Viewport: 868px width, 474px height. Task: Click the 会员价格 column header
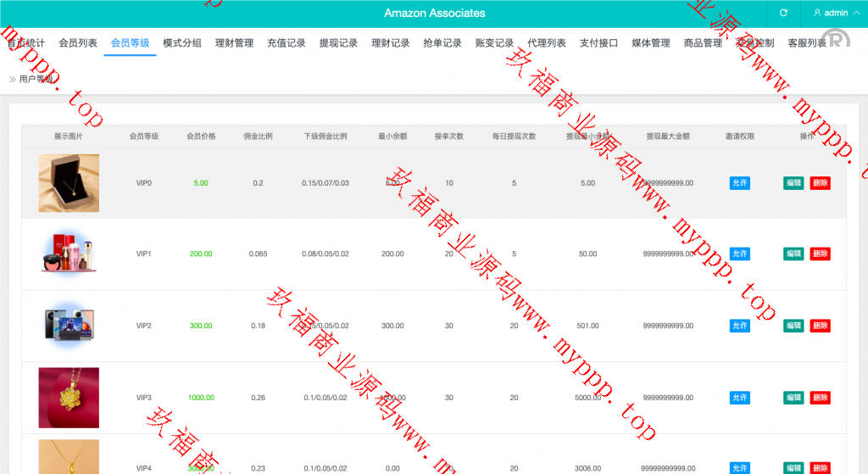tap(201, 137)
